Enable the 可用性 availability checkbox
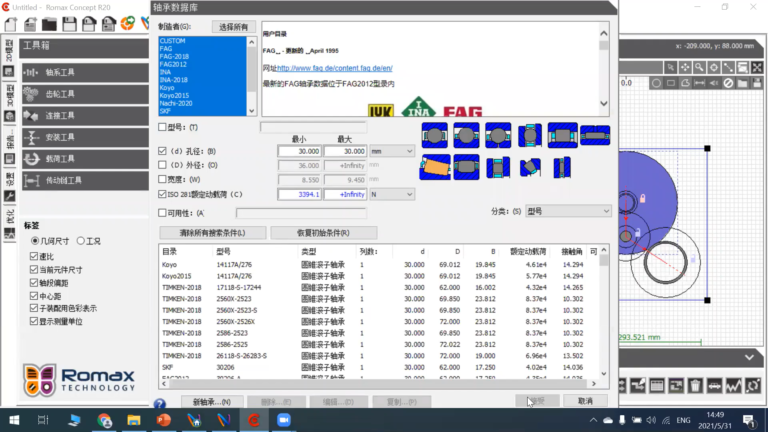 point(162,213)
